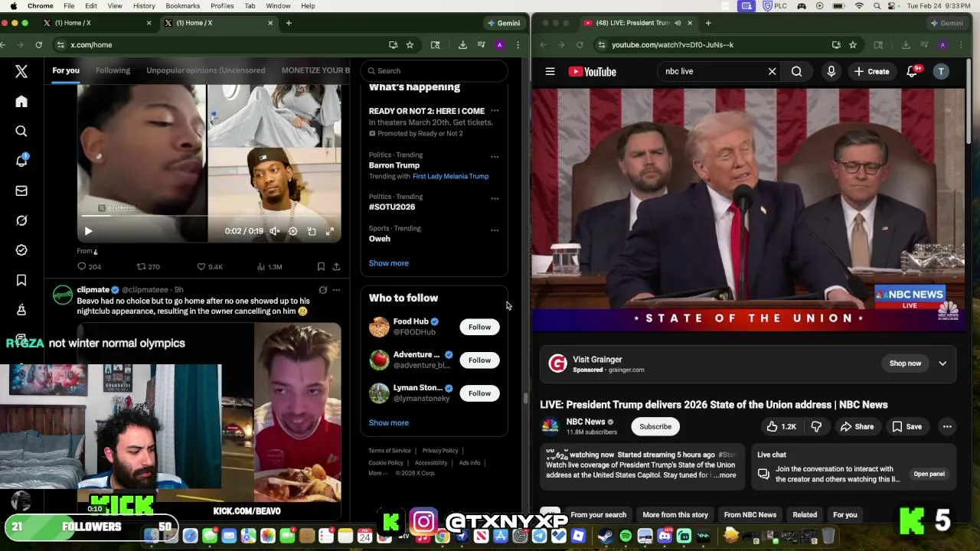
Task: Open X Privacy Policy link
Action: pos(440,451)
